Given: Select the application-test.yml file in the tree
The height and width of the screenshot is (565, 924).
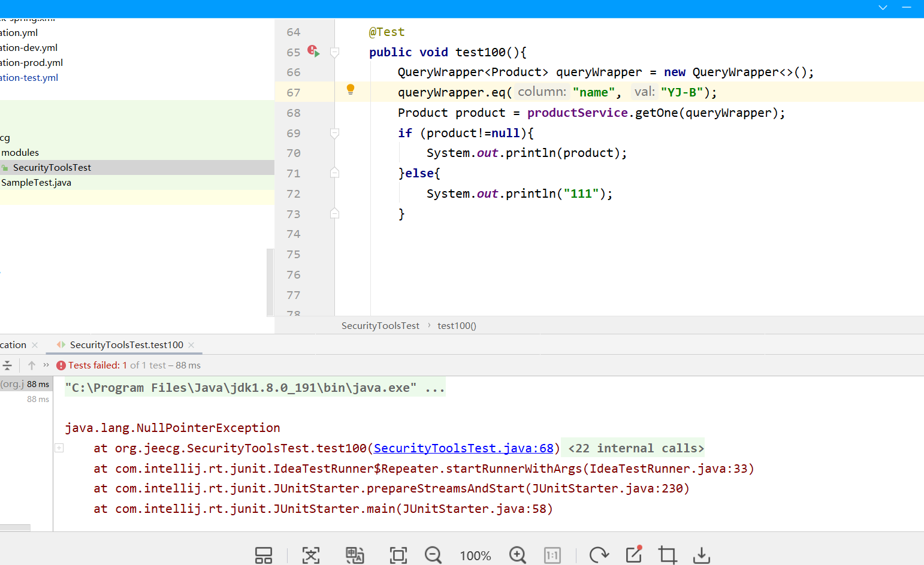Looking at the screenshot, I should [x=29, y=77].
